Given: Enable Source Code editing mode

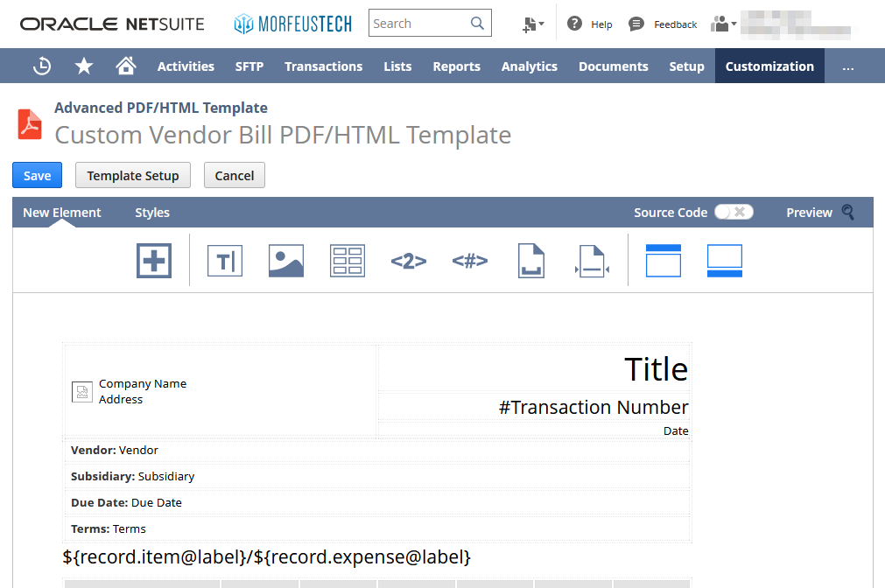Looking at the screenshot, I should tap(734, 212).
